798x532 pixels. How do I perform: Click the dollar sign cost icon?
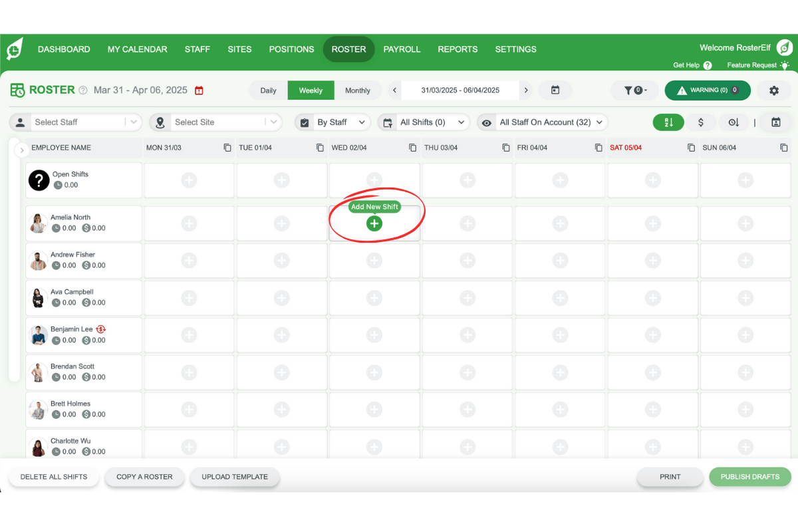(701, 122)
